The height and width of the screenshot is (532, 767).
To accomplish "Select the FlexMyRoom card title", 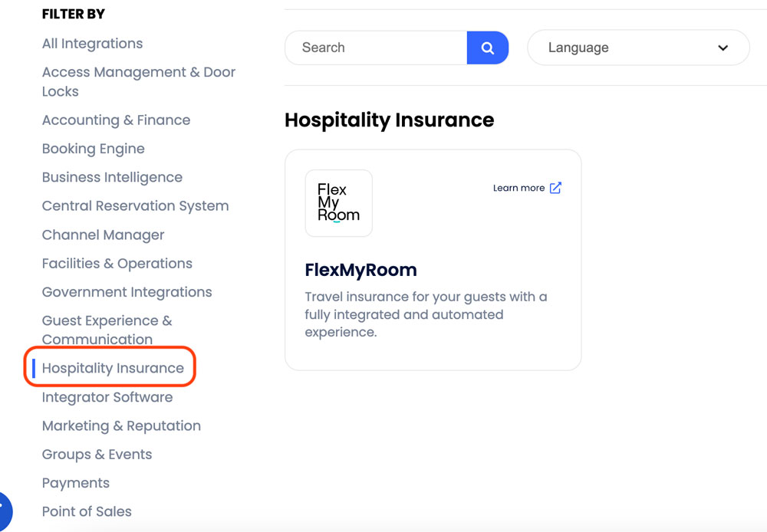I will 361,270.
